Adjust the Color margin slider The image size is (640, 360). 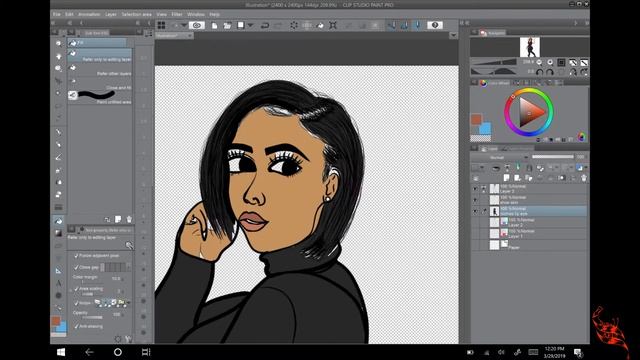(x=93, y=282)
